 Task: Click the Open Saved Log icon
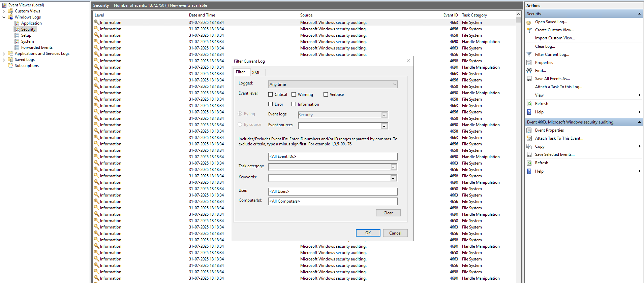(x=529, y=22)
